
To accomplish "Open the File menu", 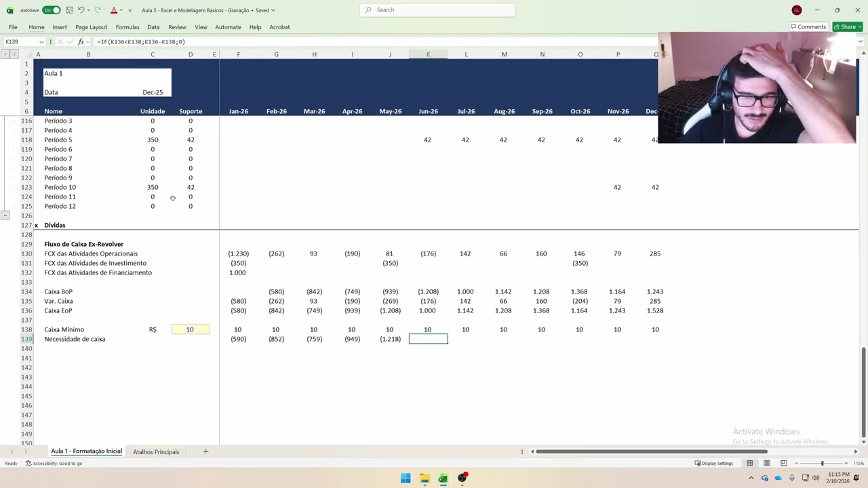I will pos(13,27).
